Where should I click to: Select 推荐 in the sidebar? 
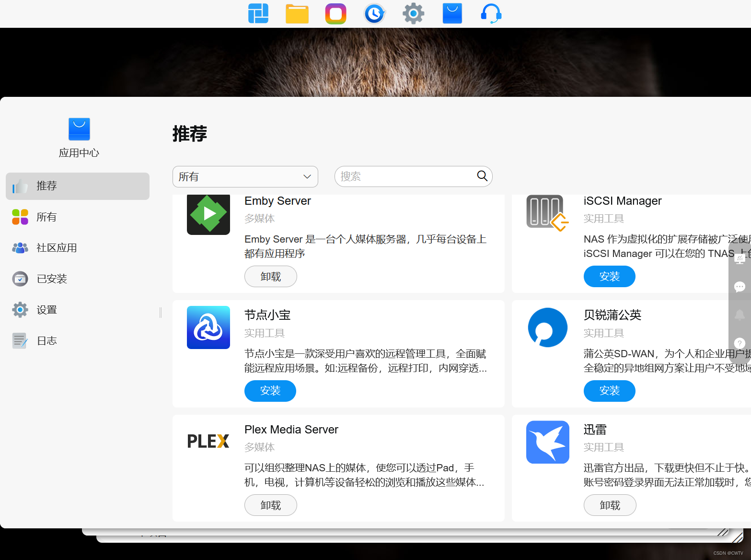[78, 186]
